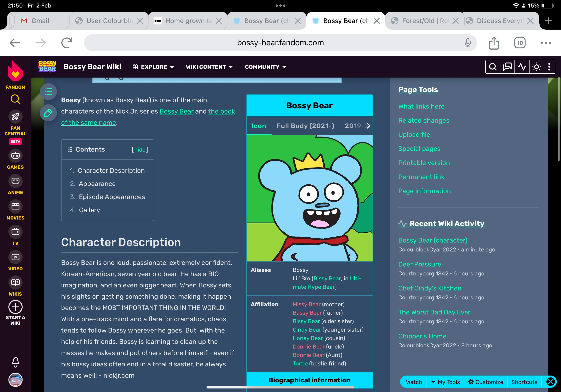The width and height of the screenshot is (561, 392).
Task: Switch to Full Body (2021-) infobox tab
Action: [x=305, y=126]
